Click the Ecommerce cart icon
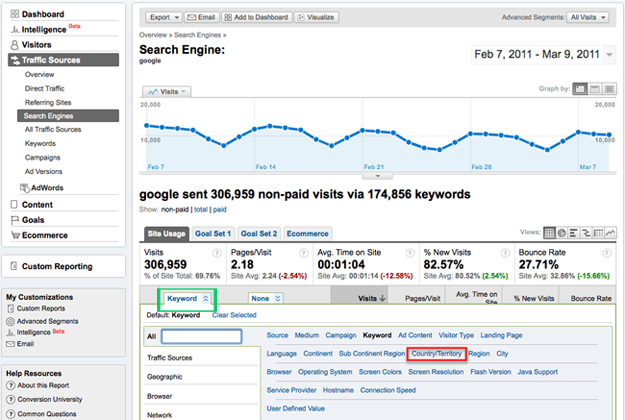The height and width of the screenshot is (420, 625). 15,235
